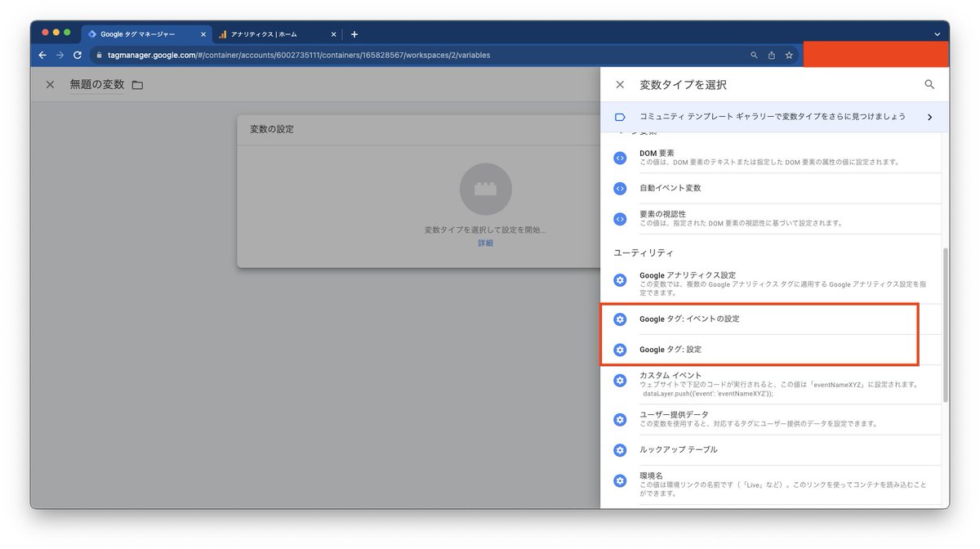
Task: Click the カスタム イベント gear icon
Action: coord(620,380)
